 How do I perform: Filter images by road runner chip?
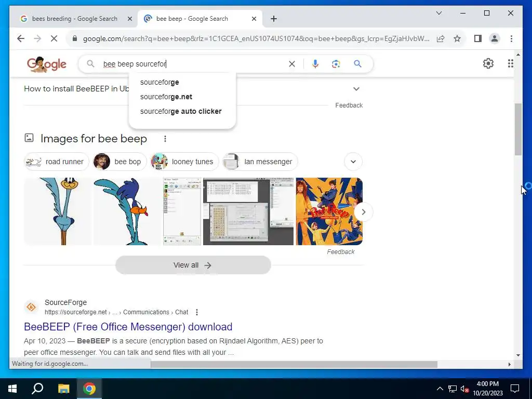[x=56, y=162]
